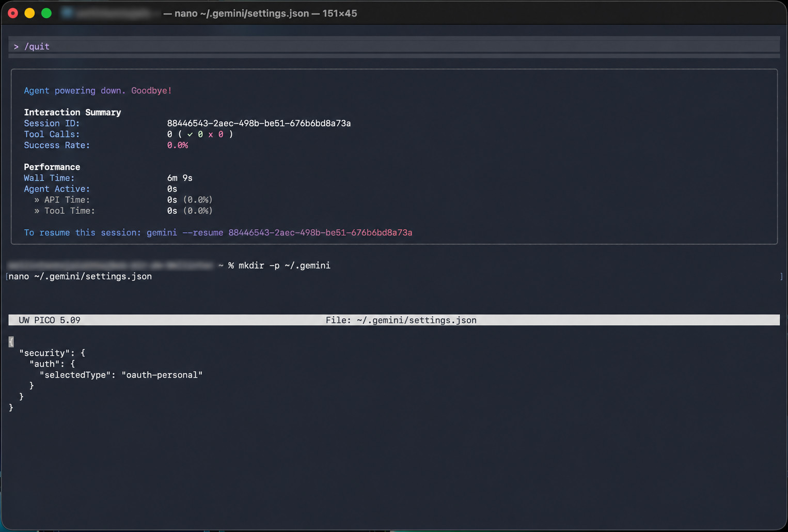Click the "oauth-personal" value in editor

pos(162,375)
